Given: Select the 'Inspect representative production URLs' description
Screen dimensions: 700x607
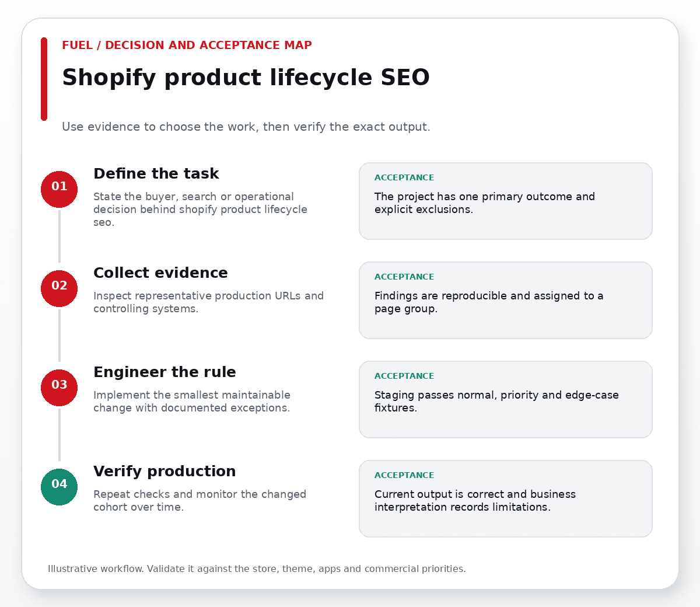Looking at the screenshot, I should (x=208, y=302).
